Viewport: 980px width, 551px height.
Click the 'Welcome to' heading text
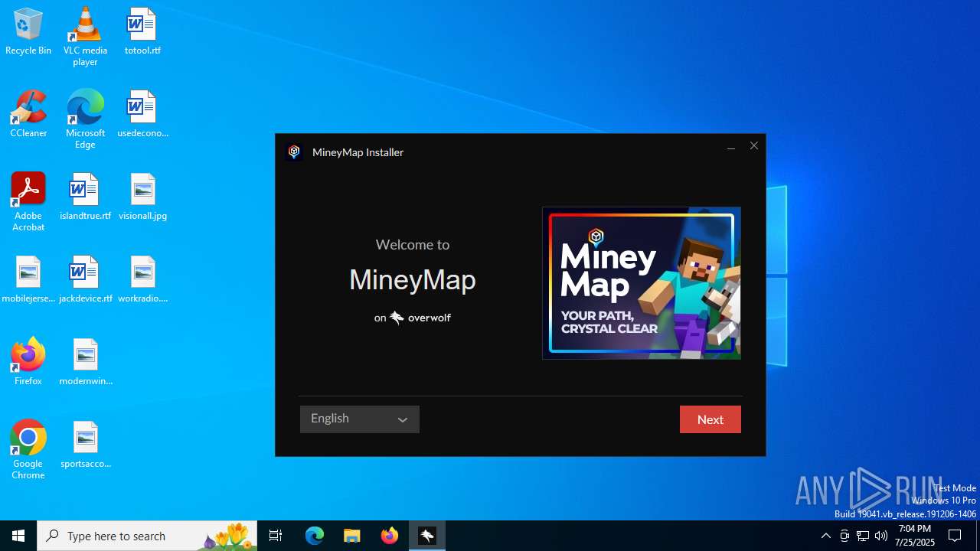point(413,245)
